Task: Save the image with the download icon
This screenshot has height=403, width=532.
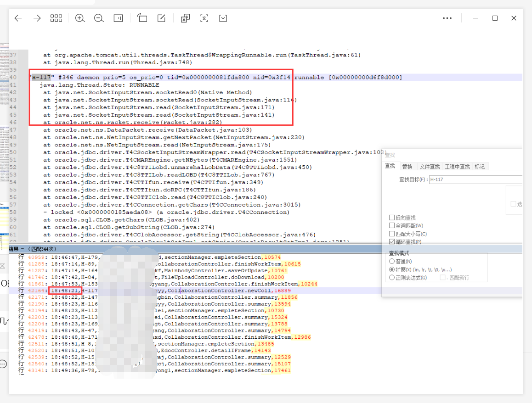Action: click(x=223, y=18)
